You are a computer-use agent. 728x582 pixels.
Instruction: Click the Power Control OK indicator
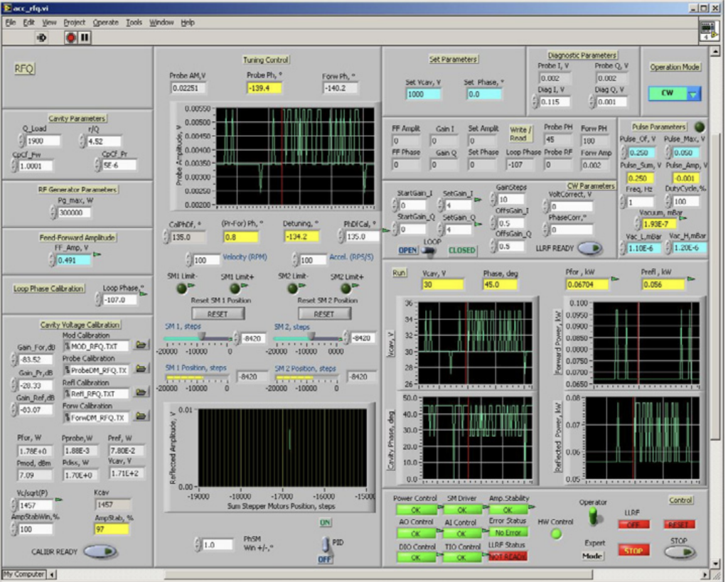click(x=416, y=510)
